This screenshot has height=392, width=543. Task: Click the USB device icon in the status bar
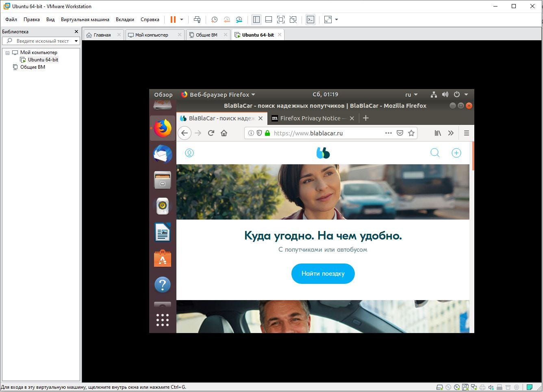[500, 387]
